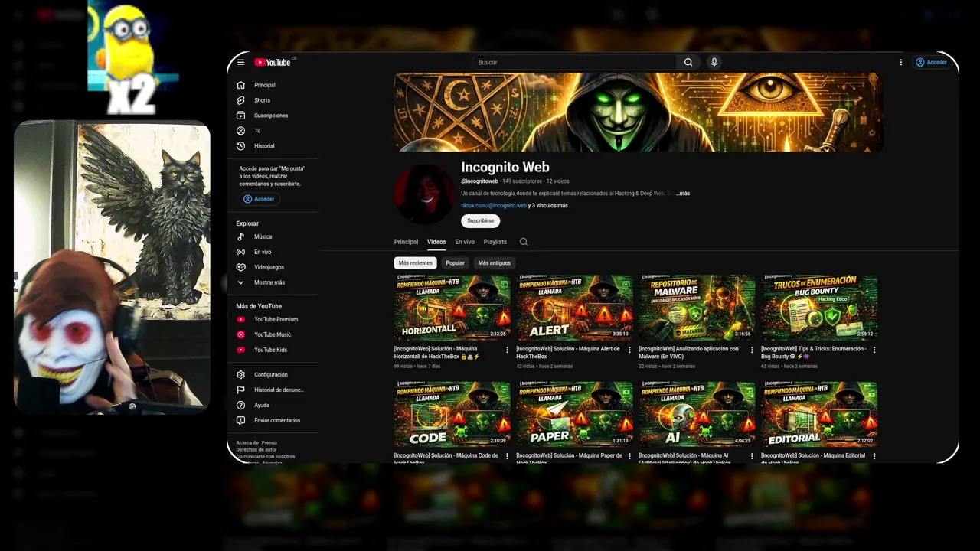Click the Prensa footer link
This screenshot has height=551, width=980.
(269, 442)
